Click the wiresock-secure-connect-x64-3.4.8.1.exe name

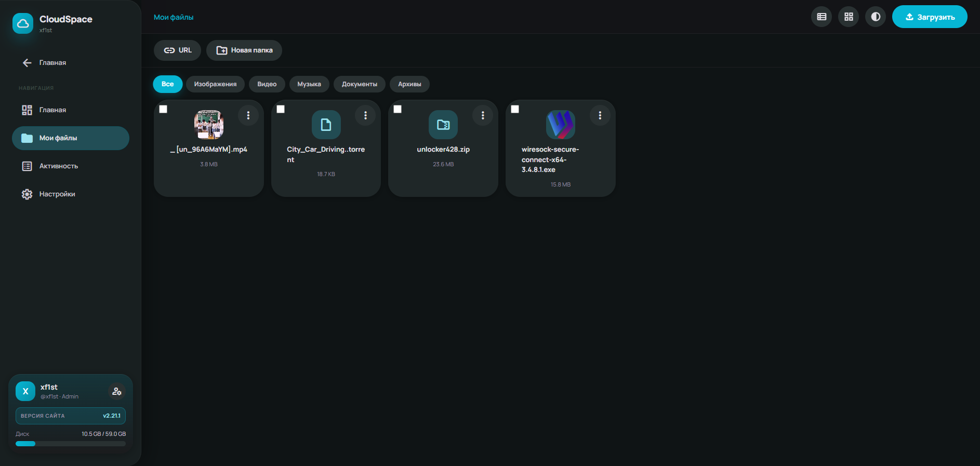550,159
